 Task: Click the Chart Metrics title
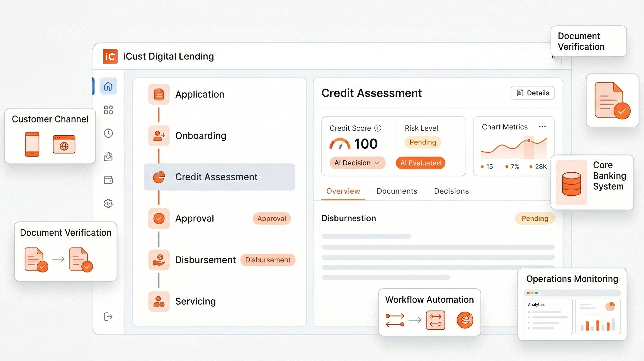point(505,127)
